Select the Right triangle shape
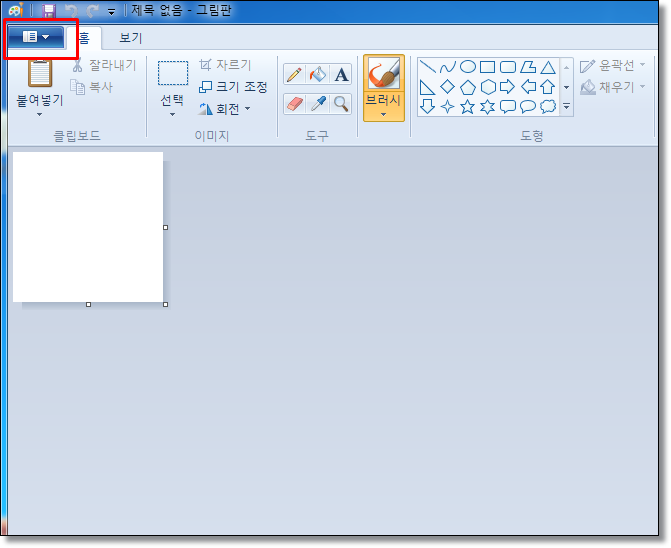Image resolution: width=671 pixels, height=548 pixels. coord(427,87)
